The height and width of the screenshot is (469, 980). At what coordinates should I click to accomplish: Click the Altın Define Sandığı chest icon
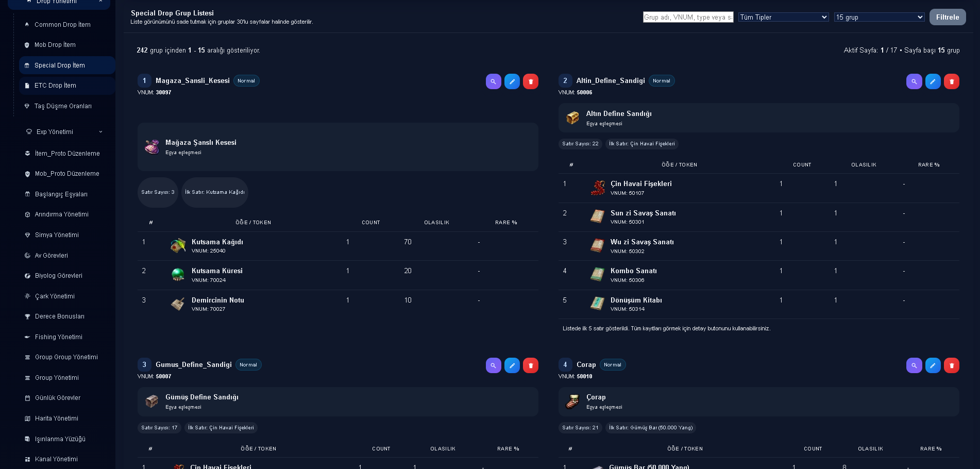tap(572, 118)
